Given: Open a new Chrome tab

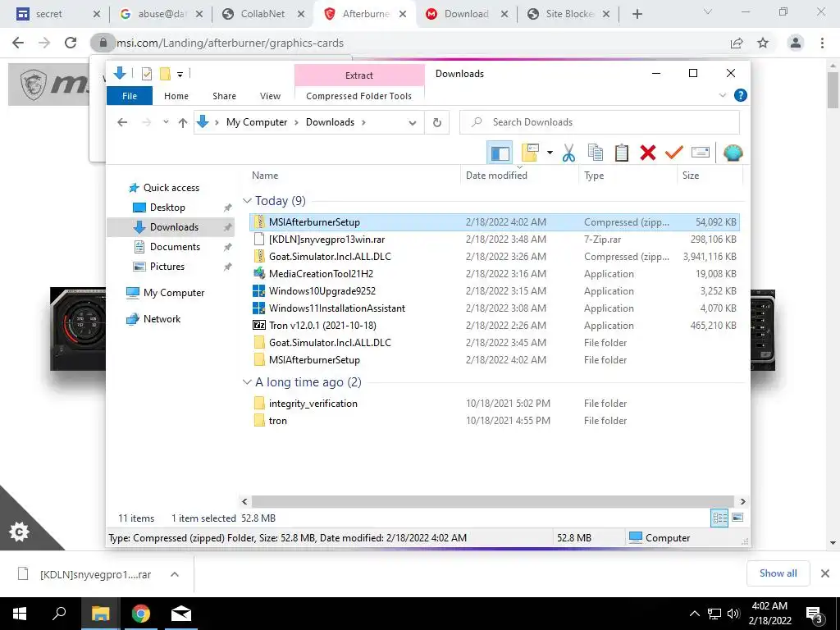Looking at the screenshot, I should pos(637,15).
